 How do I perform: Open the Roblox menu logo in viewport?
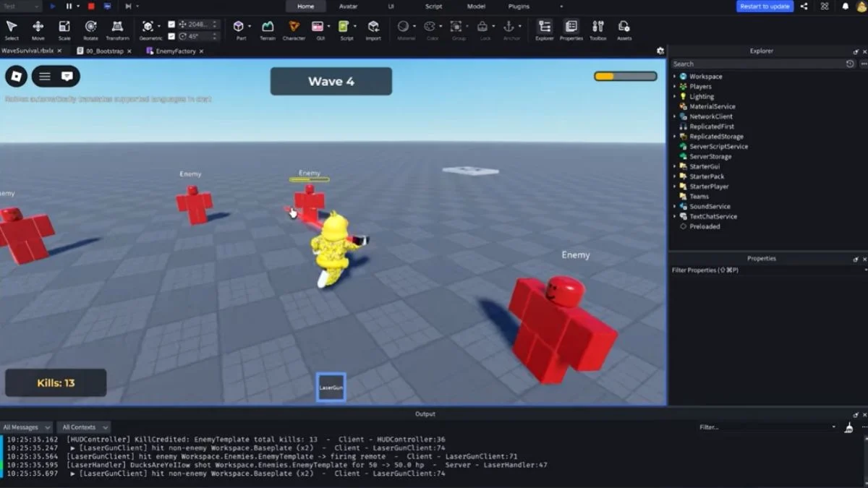coord(16,76)
